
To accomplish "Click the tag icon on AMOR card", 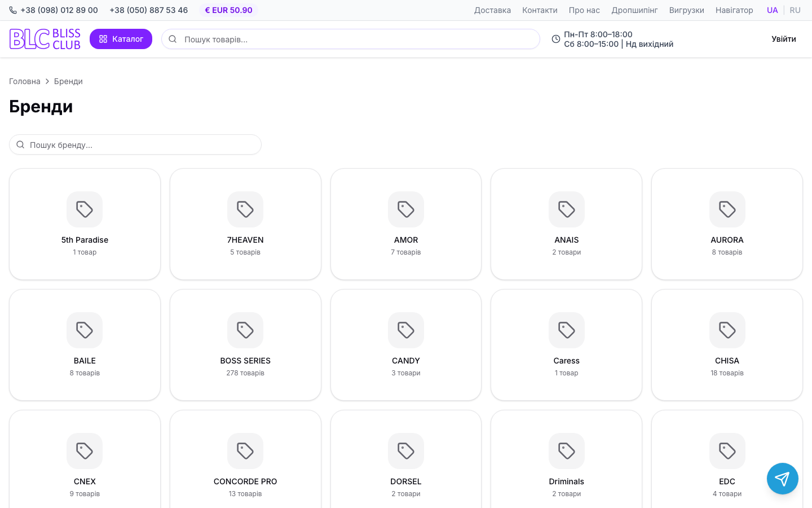I will click(x=406, y=209).
